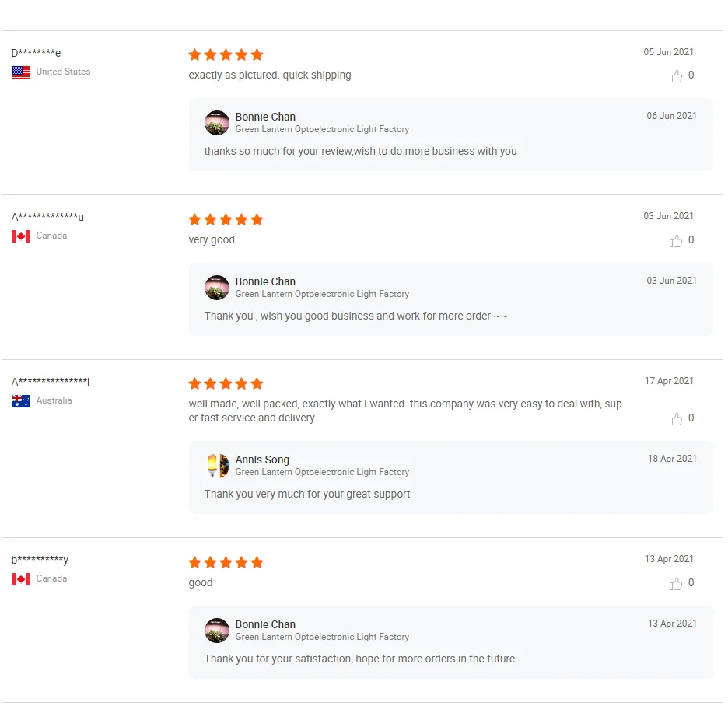Like the "exactly as pictured" review
This screenshot has width=728, height=713.
point(676,76)
